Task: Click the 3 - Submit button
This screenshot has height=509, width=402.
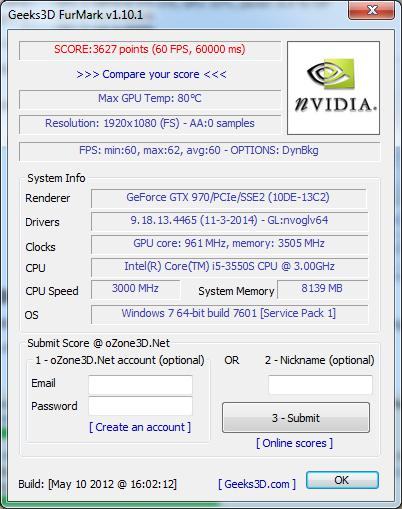Action: click(296, 418)
